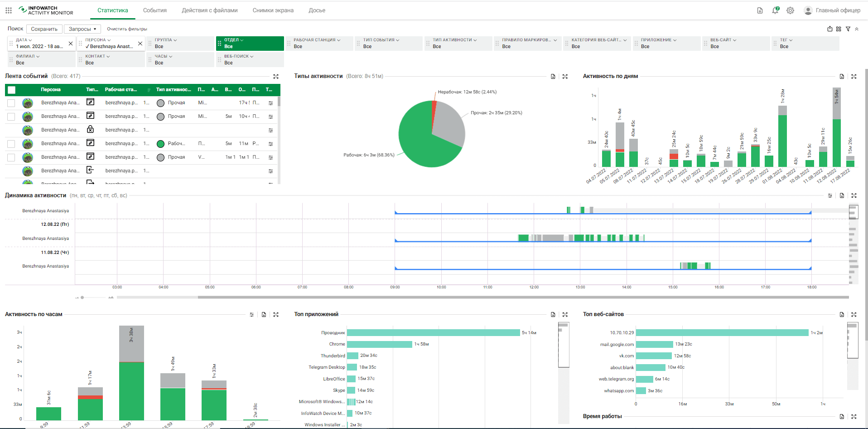Open the Запросы dropdown

82,29
